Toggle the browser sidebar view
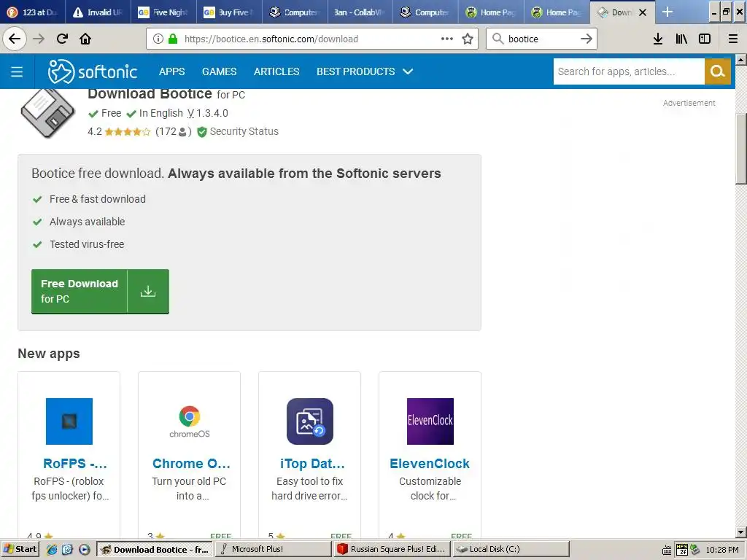The image size is (747, 560). coord(705,39)
